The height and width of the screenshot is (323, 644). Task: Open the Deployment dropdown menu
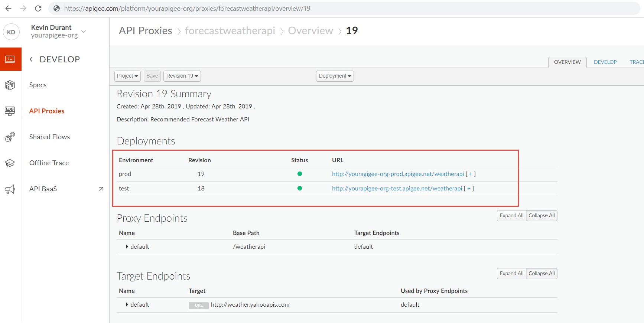click(x=335, y=76)
